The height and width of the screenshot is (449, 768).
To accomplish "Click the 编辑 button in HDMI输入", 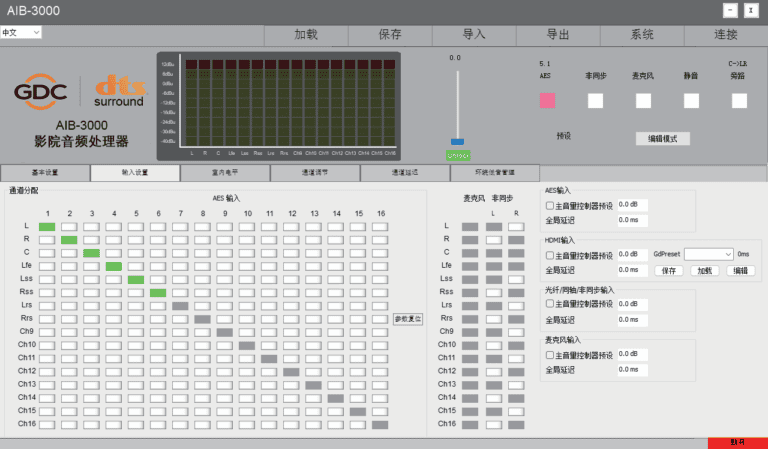I will (740, 271).
